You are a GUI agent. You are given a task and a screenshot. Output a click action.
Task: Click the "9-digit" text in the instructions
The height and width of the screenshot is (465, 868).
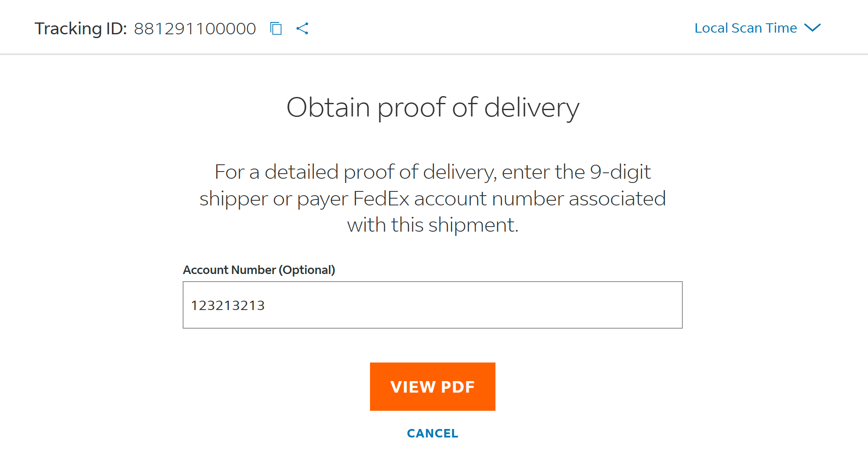click(x=620, y=172)
